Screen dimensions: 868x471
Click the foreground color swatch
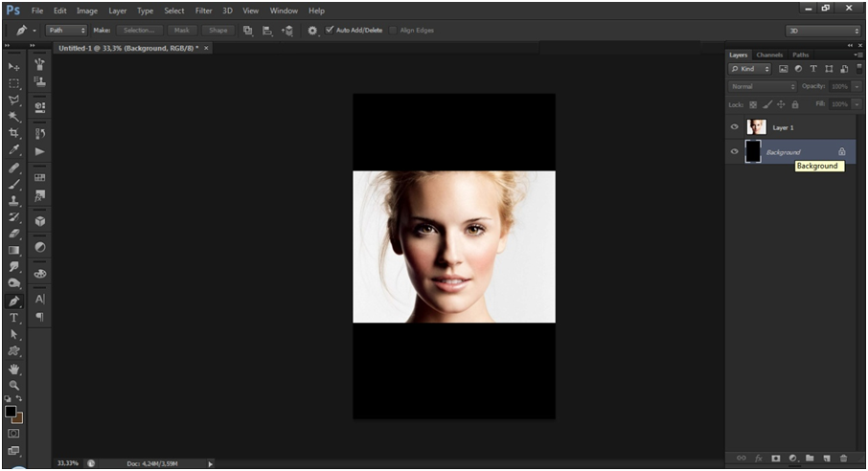coord(11,411)
